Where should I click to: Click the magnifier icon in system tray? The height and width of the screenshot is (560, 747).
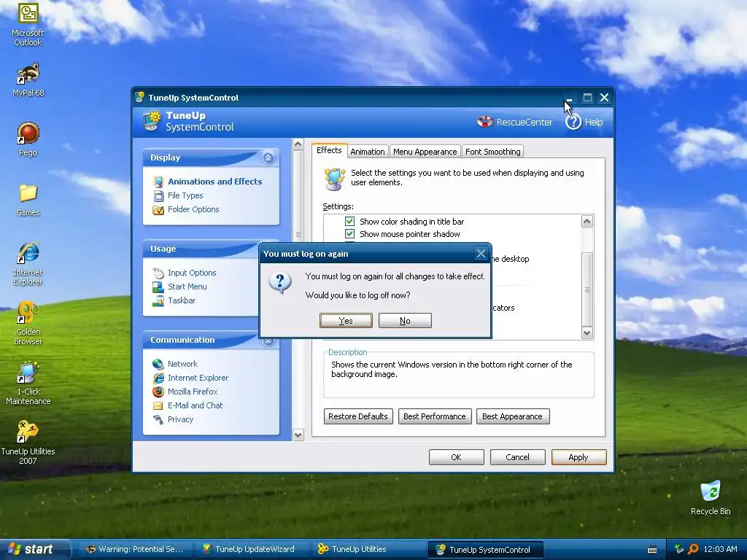(693, 549)
